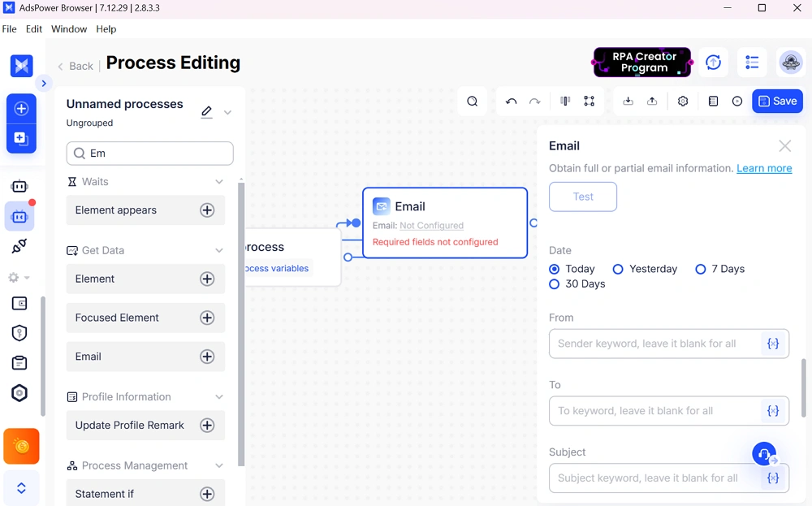Undo the last canvas change
812x506 pixels.
[511, 101]
